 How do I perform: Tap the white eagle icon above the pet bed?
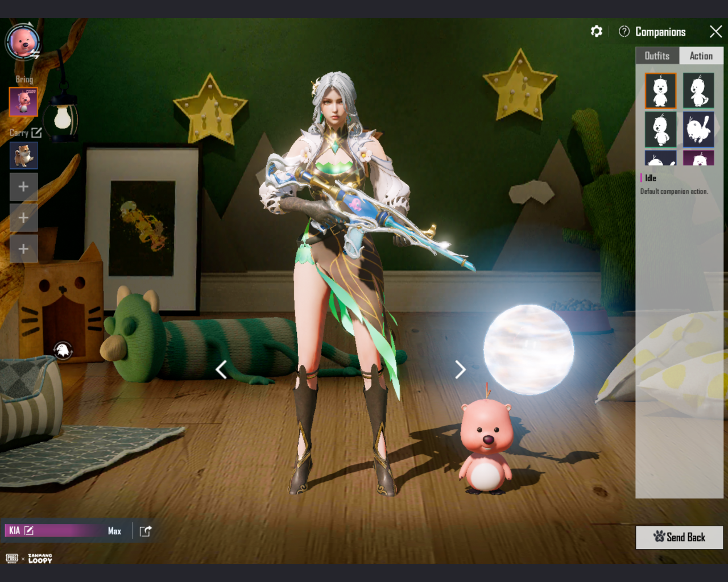pyautogui.click(x=63, y=350)
